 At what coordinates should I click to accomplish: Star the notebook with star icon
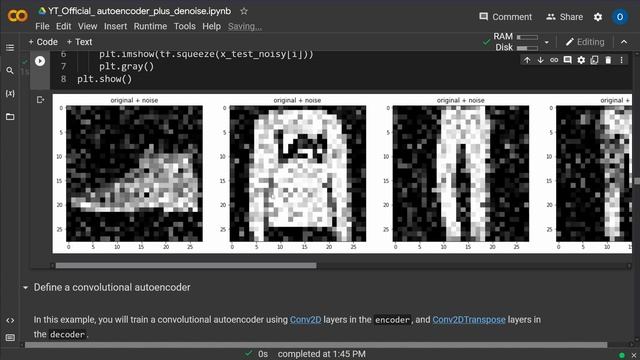(x=244, y=11)
